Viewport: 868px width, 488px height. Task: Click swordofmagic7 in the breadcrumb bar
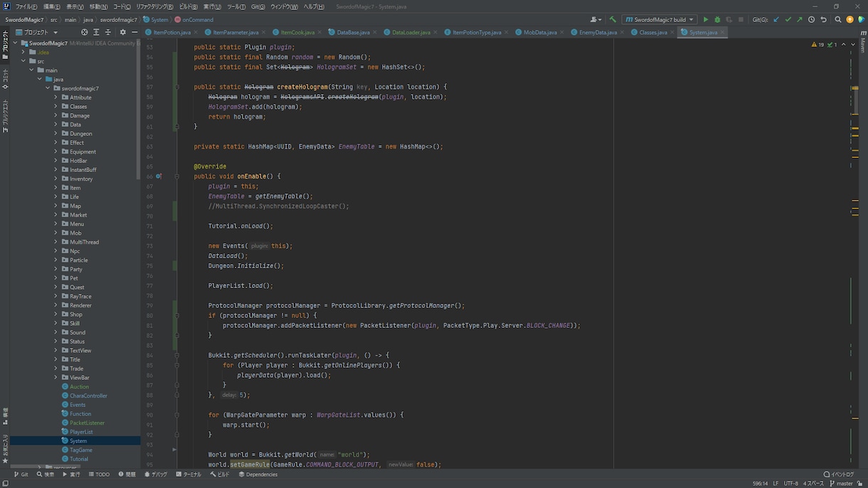(x=118, y=20)
